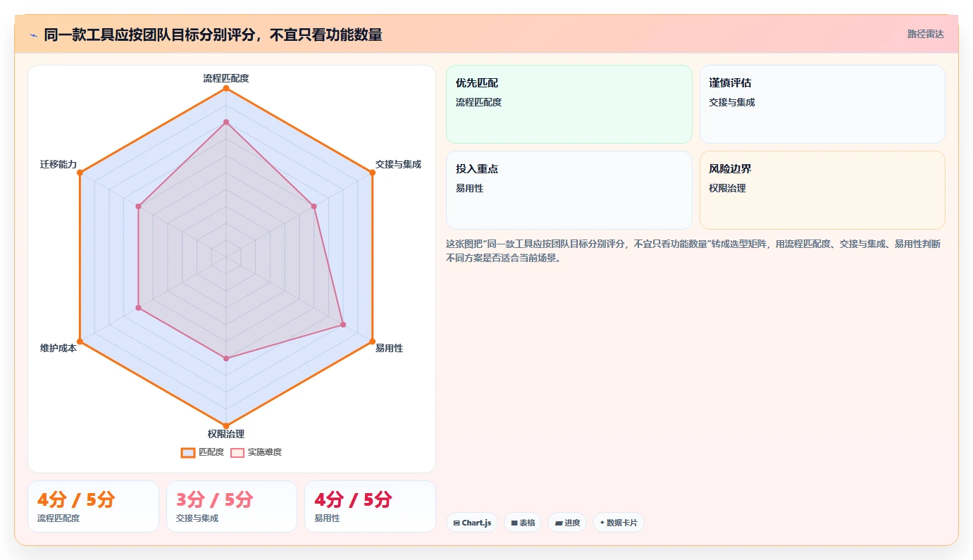Click the 4分 / 5分 易用性 score card
This screenshot has height=560, width=973.
(x=370, y=506)
